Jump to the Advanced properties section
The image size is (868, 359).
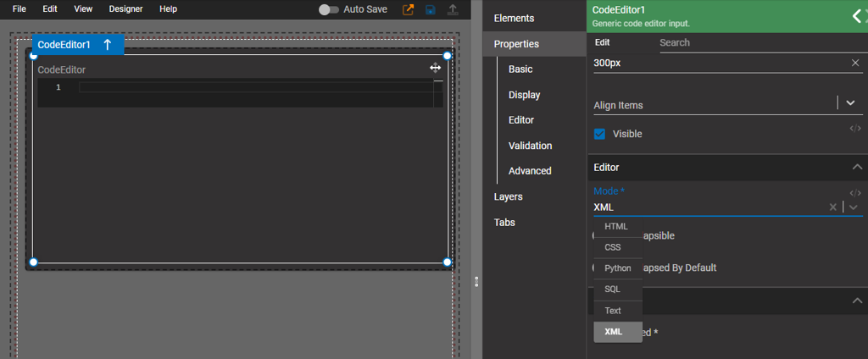click(530, 171)
